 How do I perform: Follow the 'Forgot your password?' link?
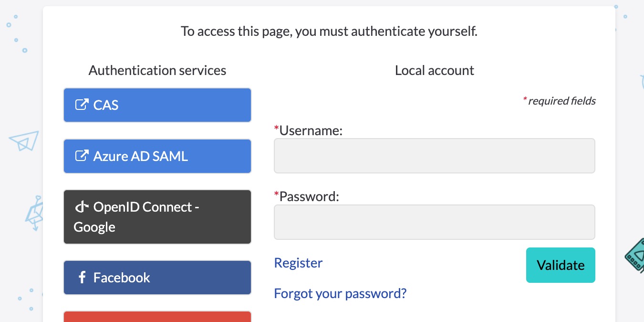point(340,293)
